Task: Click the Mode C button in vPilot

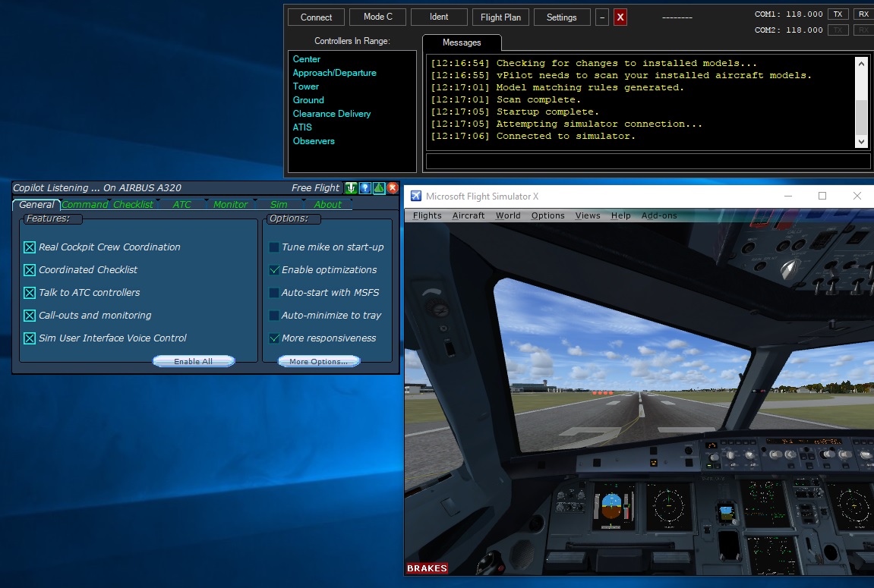Action: click(378, 17)
